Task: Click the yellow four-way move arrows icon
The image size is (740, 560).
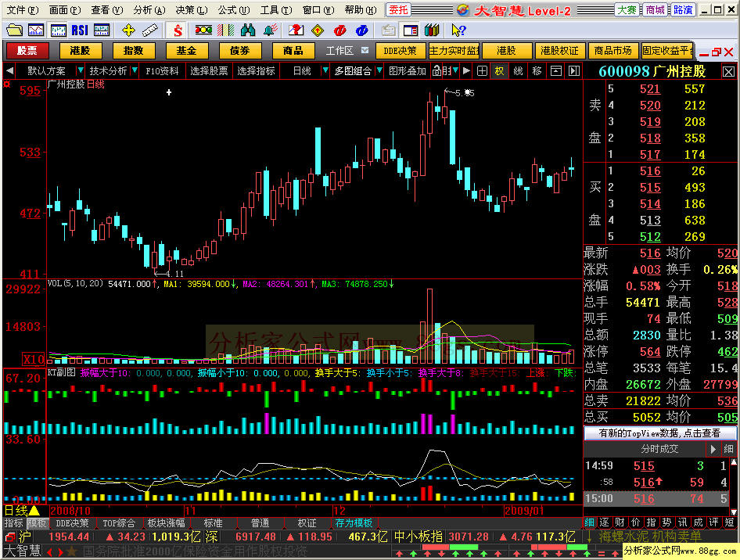Action: (x=128, y=31)
